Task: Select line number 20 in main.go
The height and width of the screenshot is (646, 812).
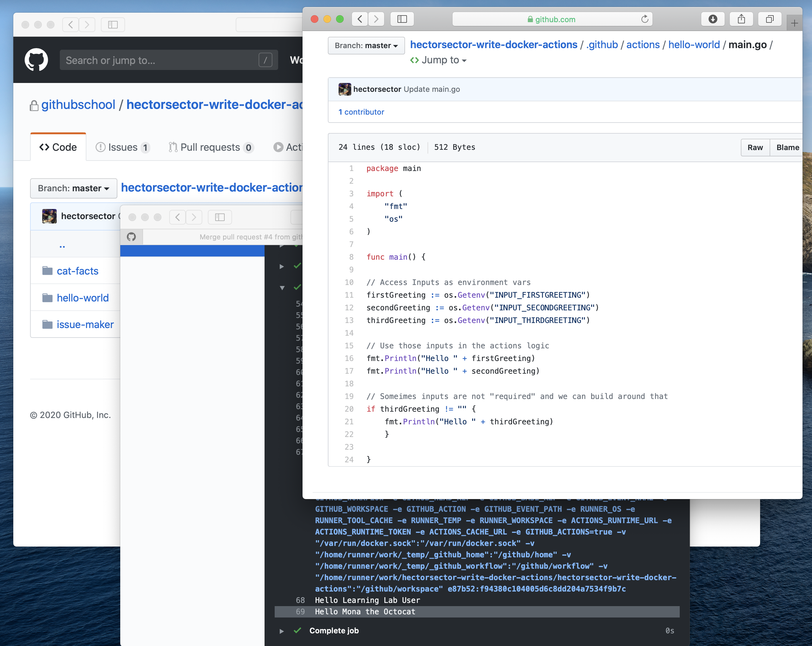Action: (x=349, y=409)
